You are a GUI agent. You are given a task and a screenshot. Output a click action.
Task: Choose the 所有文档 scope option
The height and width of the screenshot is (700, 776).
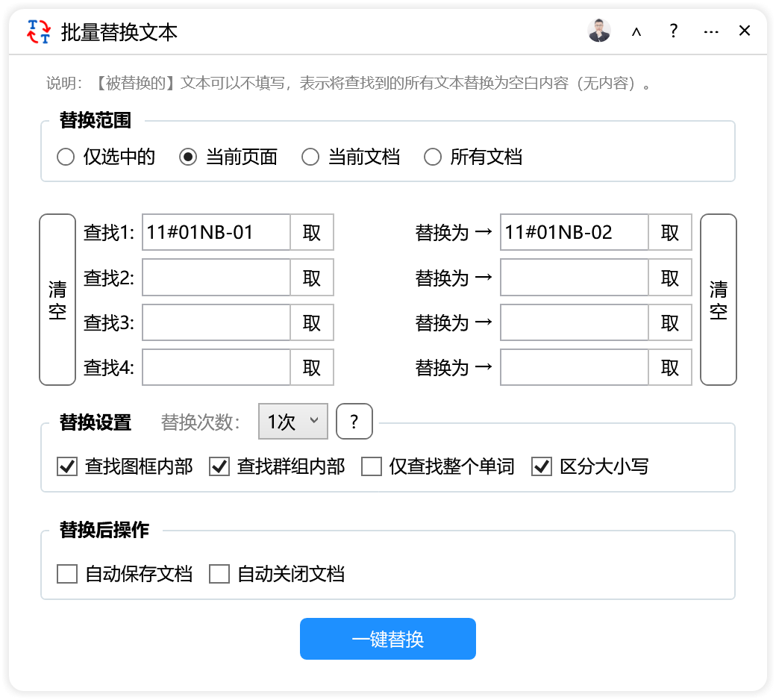click(434, 157)
